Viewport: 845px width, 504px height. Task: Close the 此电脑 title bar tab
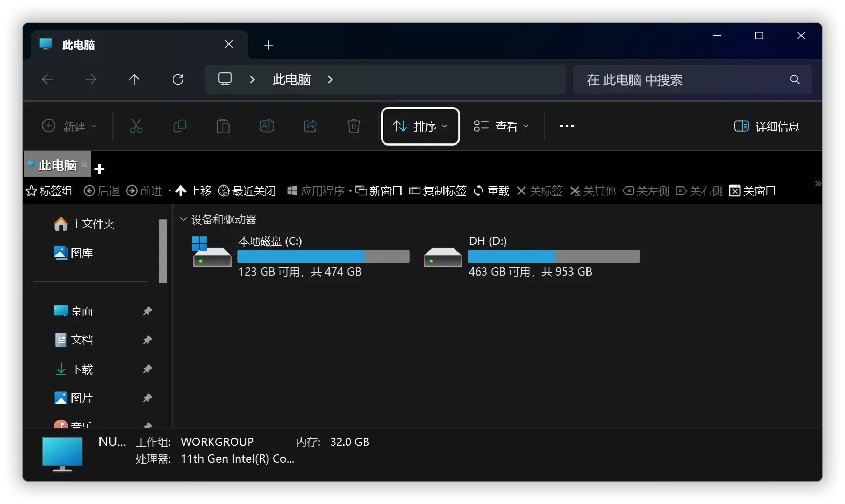tap(228, 44)
